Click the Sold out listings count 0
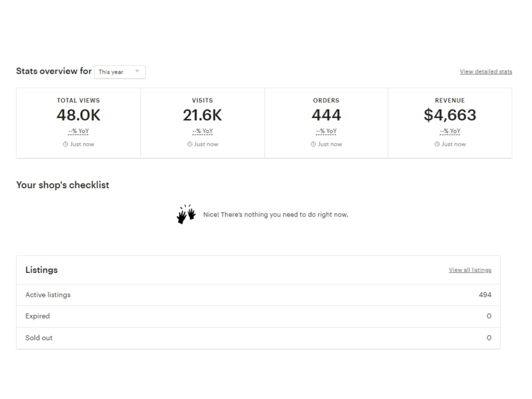532x399 pixels. click(489, 338)
